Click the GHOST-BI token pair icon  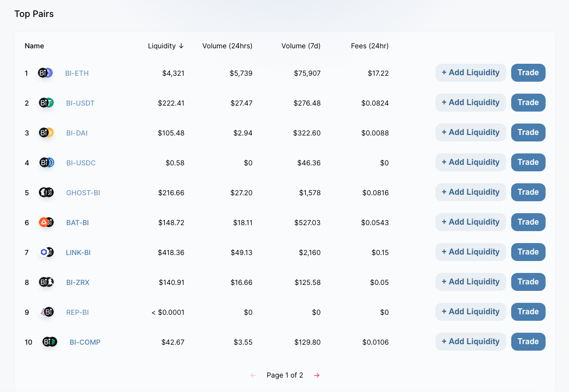[x=46, y=193]
